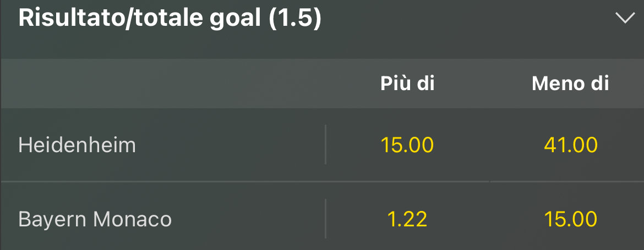Pick Bayern Monaco Meno di odds 15.00
644x250 pixels.
click(570, 219)
